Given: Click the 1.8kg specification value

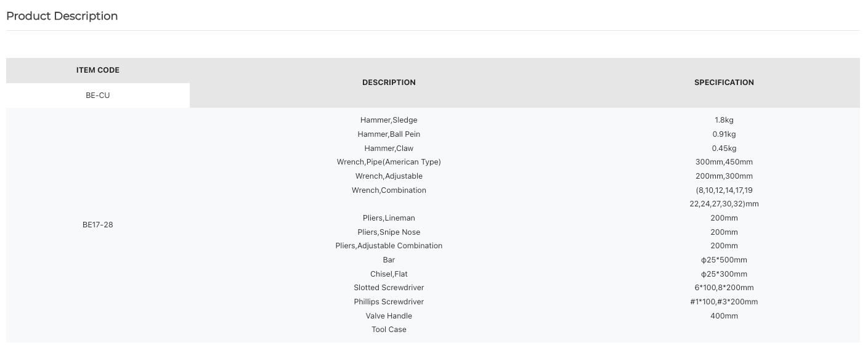Looking at the screenshot, I should coord(724,120).
